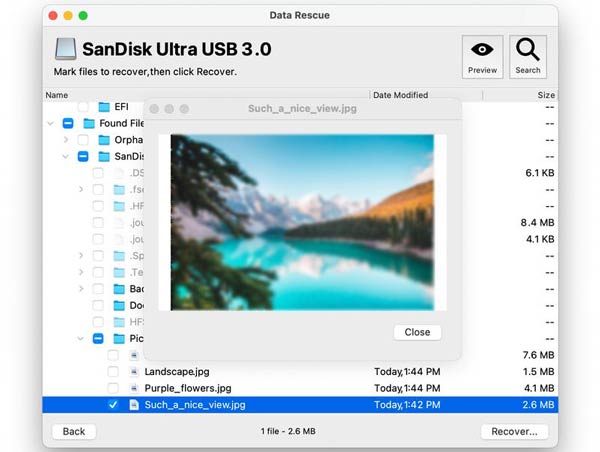Tick the Orphaned folder checkbox
The image size is (600, 452).
(83, 140)
